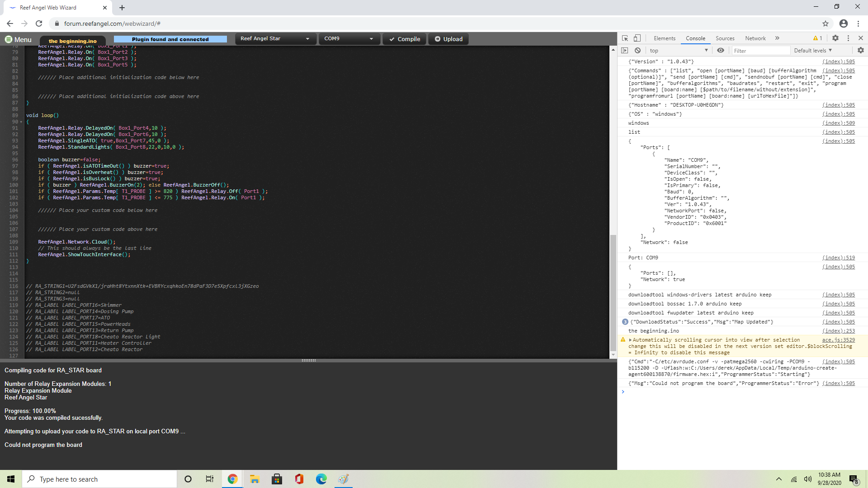Screen dimensions: 868x488
Task: Toggle the live expression eye icon
Action: coord(721,51)
